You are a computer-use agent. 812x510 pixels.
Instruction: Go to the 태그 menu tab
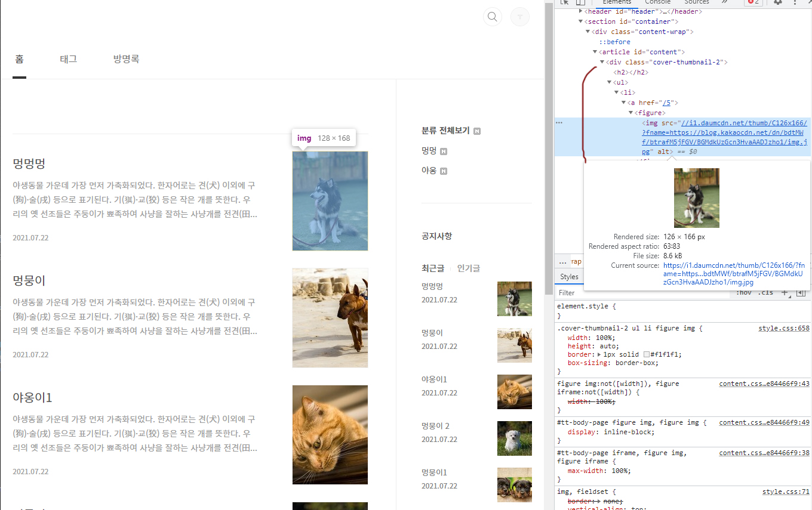tap(69, 59)
